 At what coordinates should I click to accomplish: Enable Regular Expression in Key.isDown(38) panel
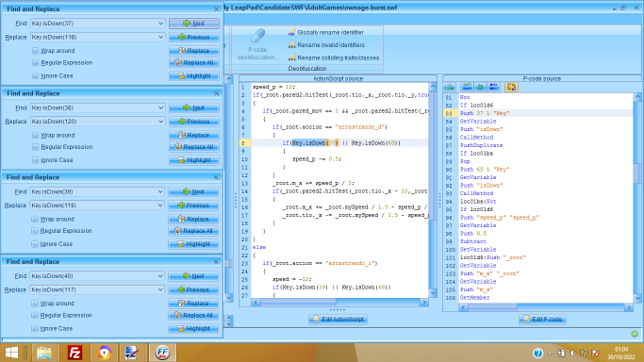tap(35, 147)
